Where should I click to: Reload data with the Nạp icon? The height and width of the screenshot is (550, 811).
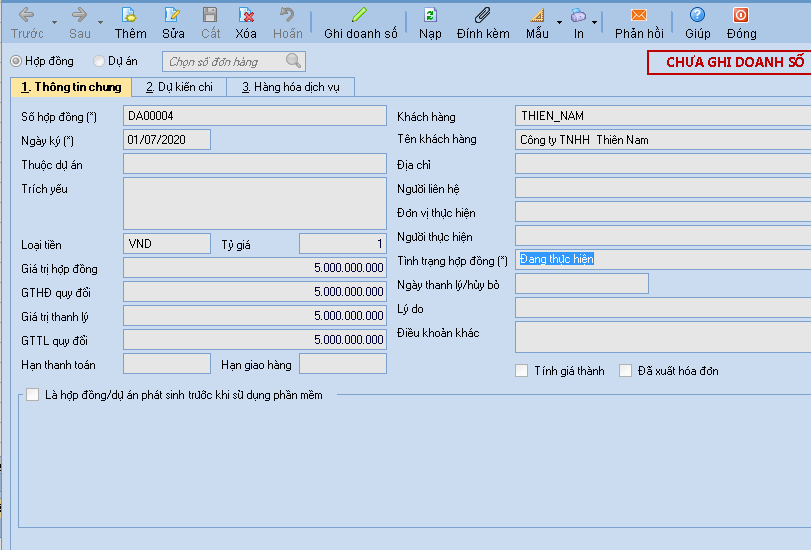click(430, 16)
